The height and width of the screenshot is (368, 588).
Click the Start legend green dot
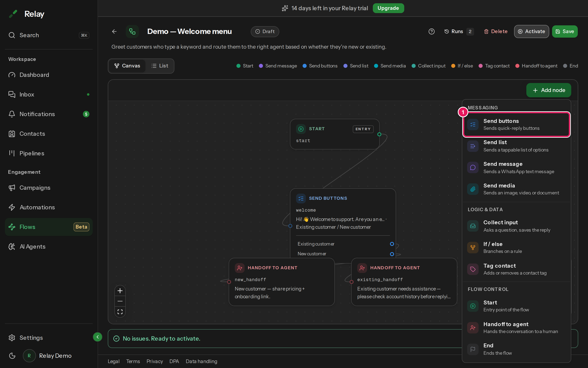[x=238, y=66]
